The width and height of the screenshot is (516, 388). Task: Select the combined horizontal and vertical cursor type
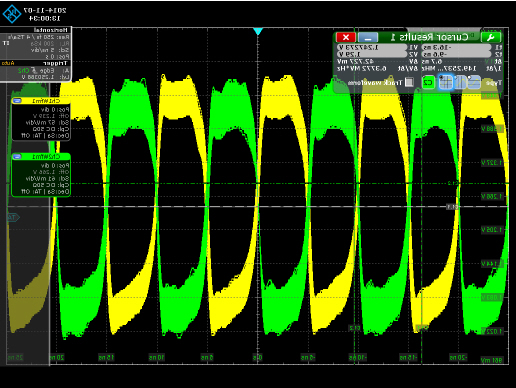pos(446,82)
